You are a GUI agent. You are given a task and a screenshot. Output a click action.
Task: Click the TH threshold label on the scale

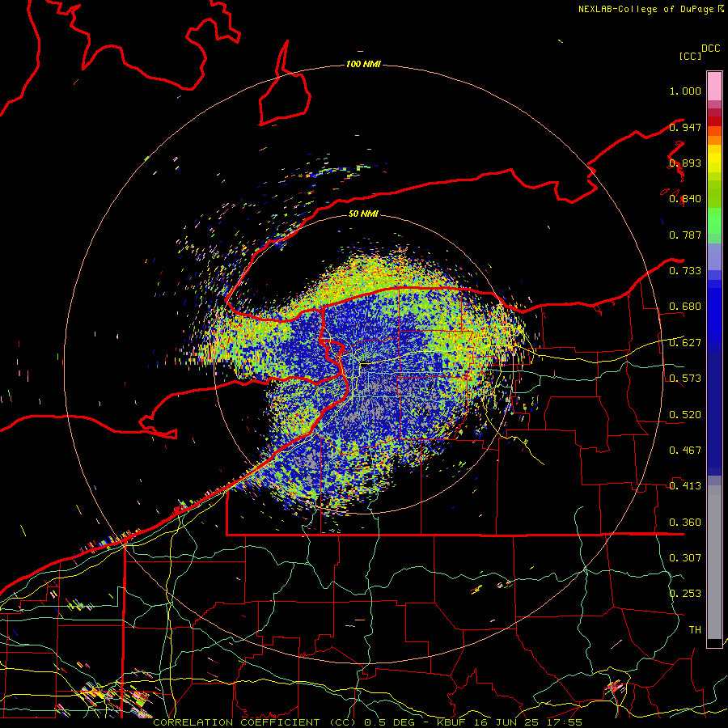point(695,630)
